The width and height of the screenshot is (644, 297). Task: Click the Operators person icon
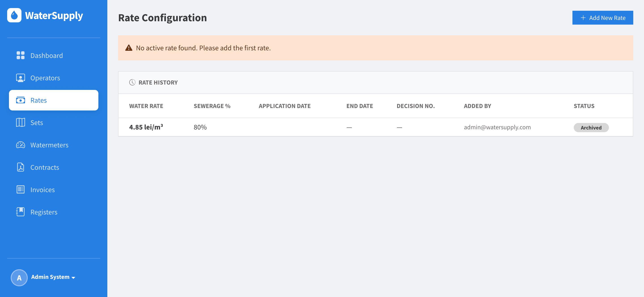(x=21, y=78)
